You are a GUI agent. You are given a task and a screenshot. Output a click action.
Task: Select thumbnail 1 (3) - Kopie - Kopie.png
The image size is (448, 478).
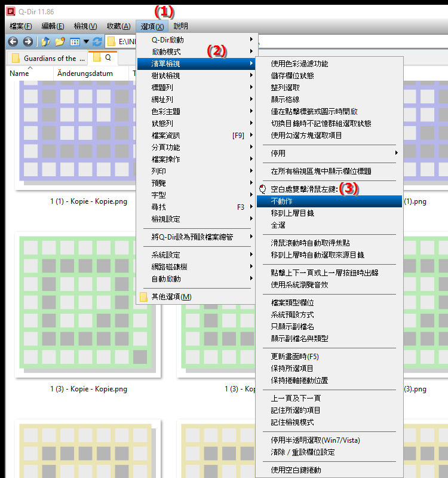point(88,305)
